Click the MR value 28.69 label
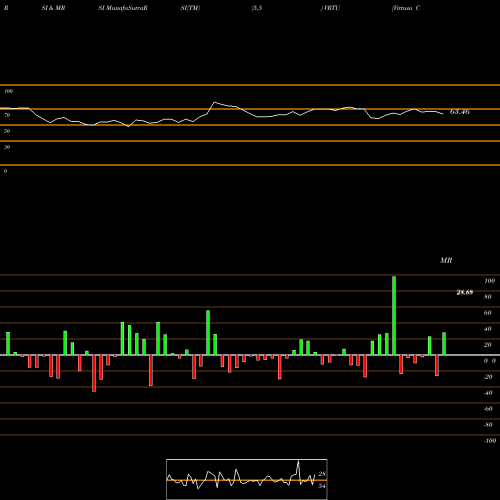 click(x=465, y=292)
